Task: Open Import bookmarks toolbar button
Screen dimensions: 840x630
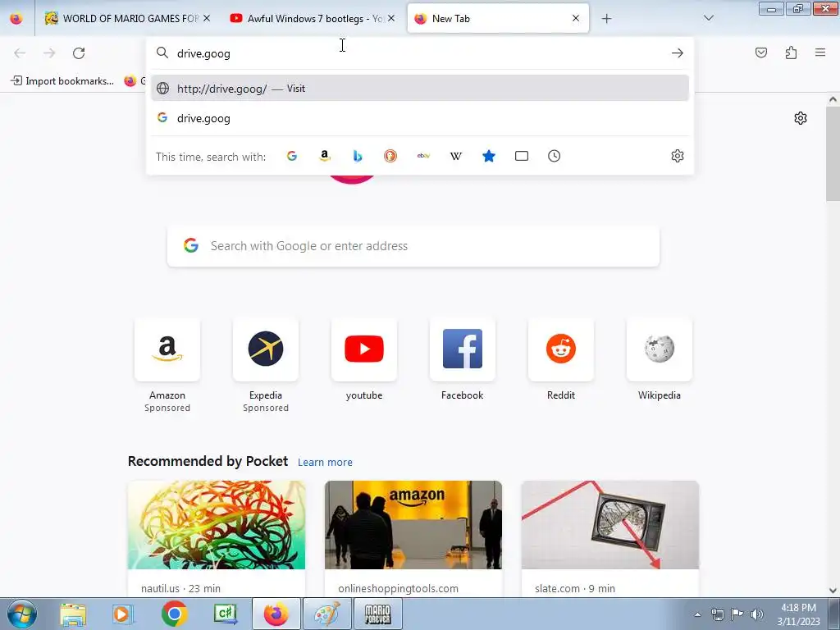Action: point(62,81)
